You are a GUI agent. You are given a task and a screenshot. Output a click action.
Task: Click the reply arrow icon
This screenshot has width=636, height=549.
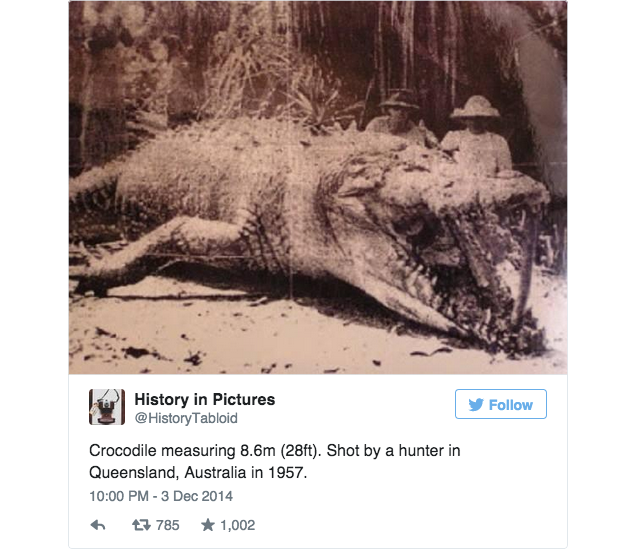(98, 525)
